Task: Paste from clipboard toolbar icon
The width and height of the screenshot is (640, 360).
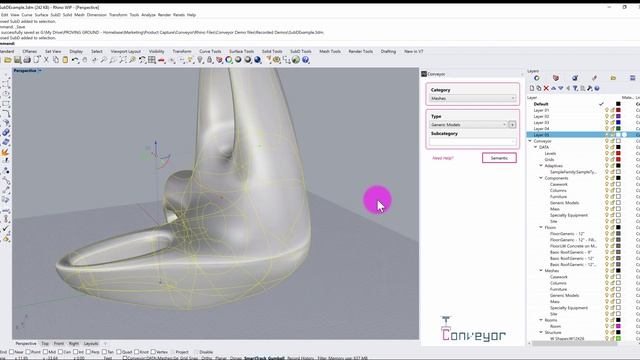Action: pos(65,60)
